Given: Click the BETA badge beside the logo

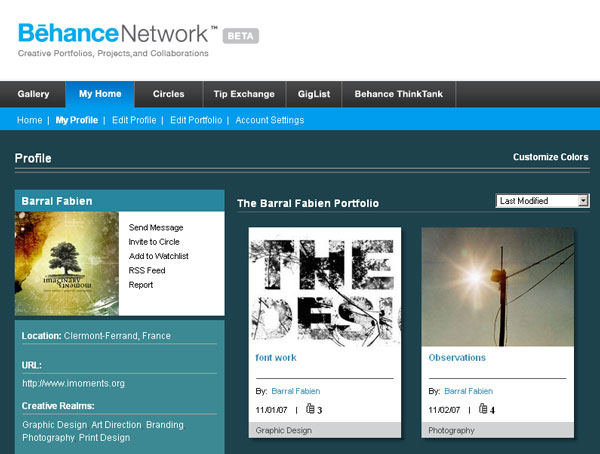Looking at the screenshot, I should (x=241, y=36).
